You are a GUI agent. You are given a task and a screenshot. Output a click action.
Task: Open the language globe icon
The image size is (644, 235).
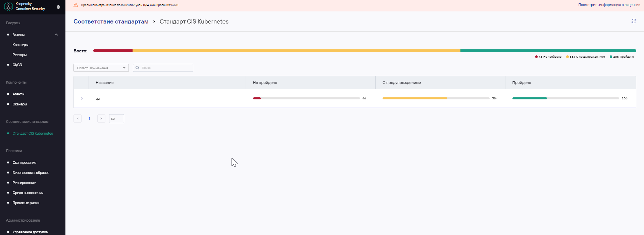coord(58,7)
